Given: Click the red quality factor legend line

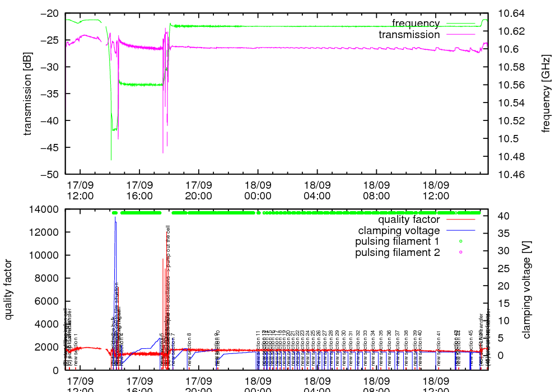Looking at the screenshot, I should (460, 220).
